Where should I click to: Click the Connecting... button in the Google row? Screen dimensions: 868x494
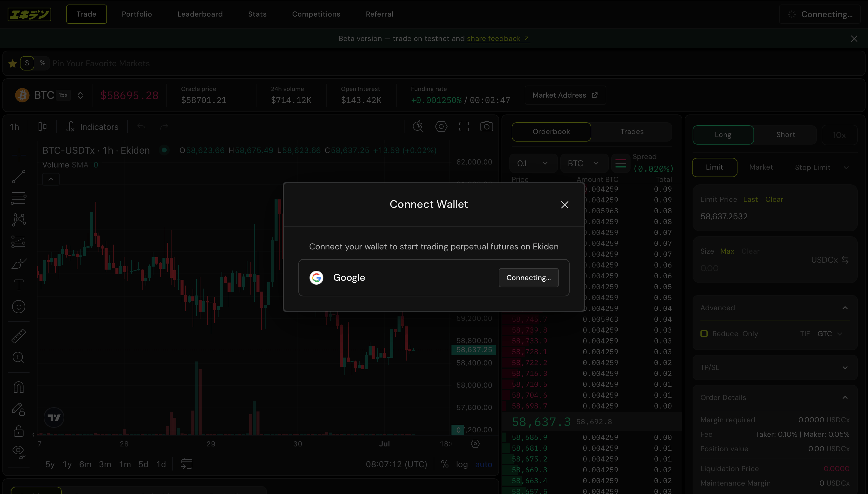pyautogui.click(x=529, y=277)
